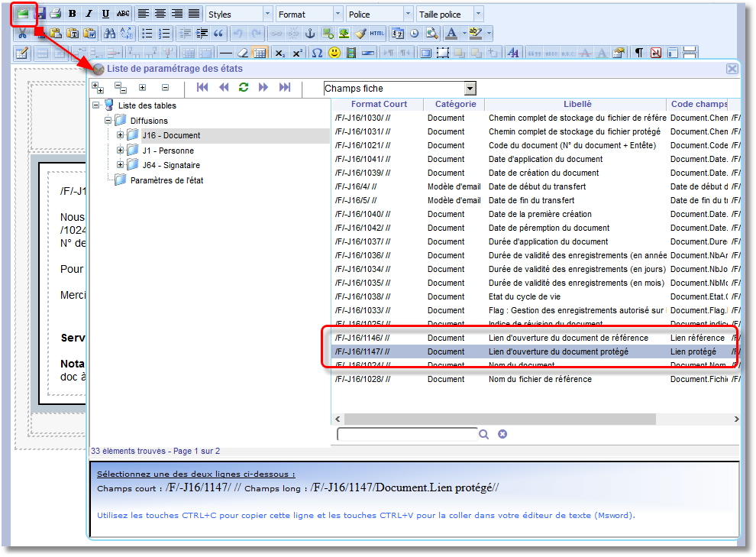756x557 pixels.
Task: Open the Champs fiche combo box
Action: click(x=470, y=89)
